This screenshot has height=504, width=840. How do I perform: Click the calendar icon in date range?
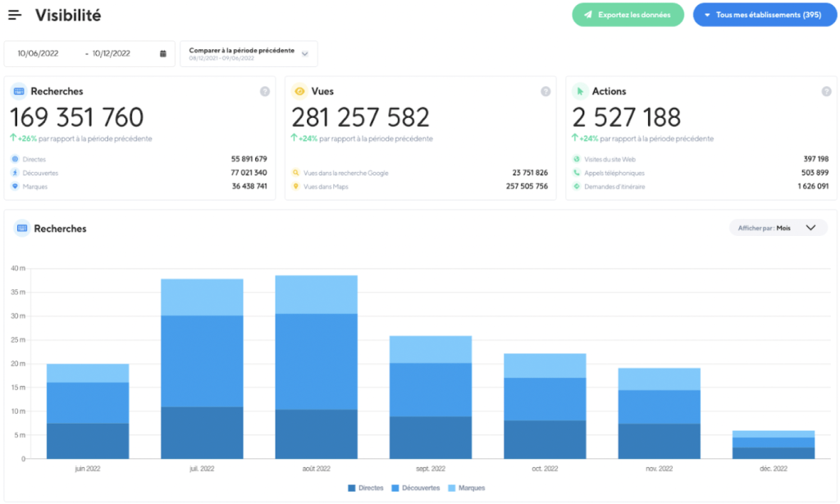(x=163, y=53)
